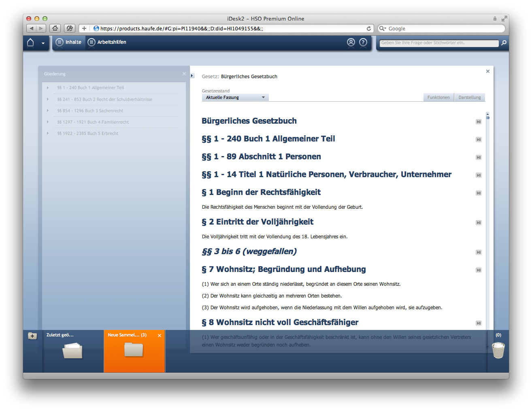Click the browser edit bookmark icon

coord(70,28)
